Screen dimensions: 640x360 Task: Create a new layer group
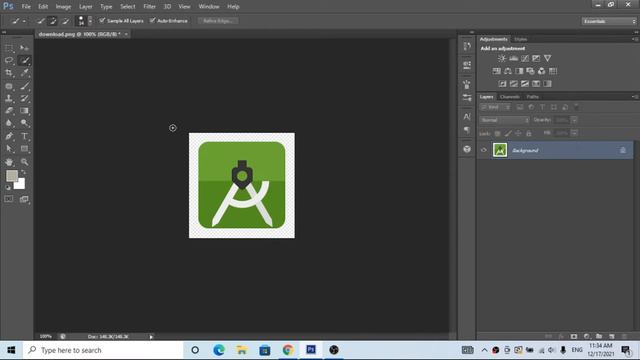point(599,336)
